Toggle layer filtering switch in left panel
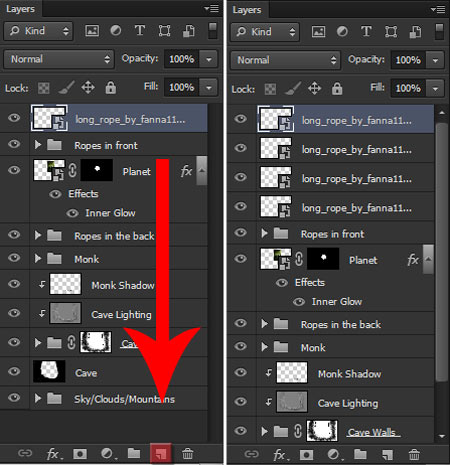Image resolution: width=450 pixels, height=465 pixels. coord(213,31)
